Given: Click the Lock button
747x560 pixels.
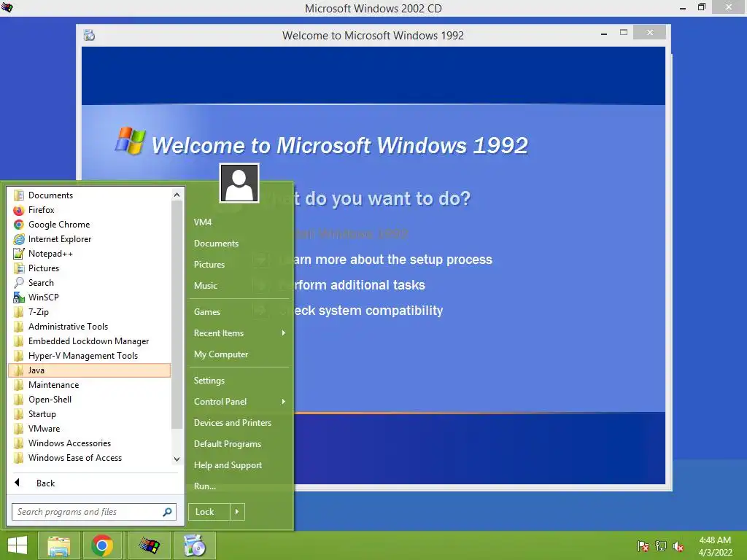Looking at the screenshot, I should (x=209, y=512).
